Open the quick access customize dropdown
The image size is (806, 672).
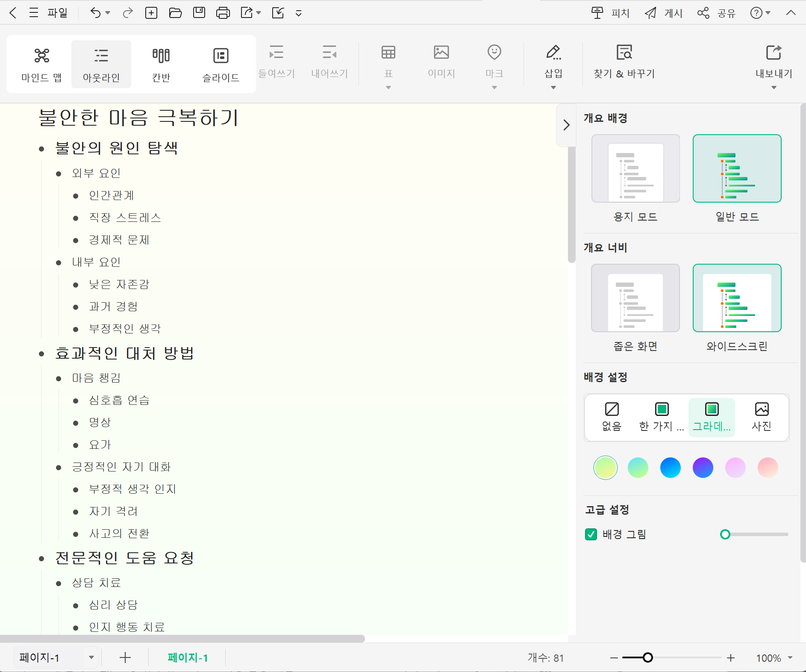coord(299,13)
